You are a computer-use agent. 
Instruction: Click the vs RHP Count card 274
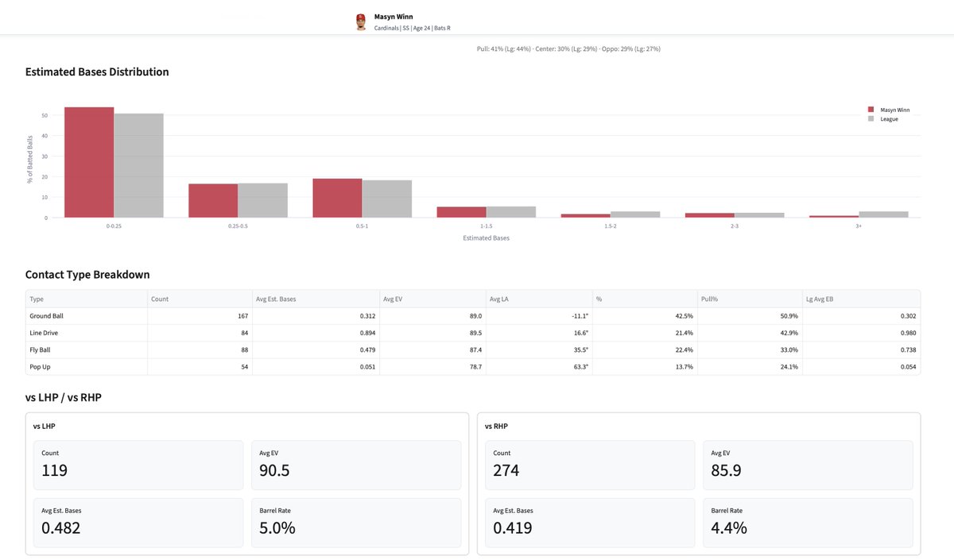(x=590, y=465)
